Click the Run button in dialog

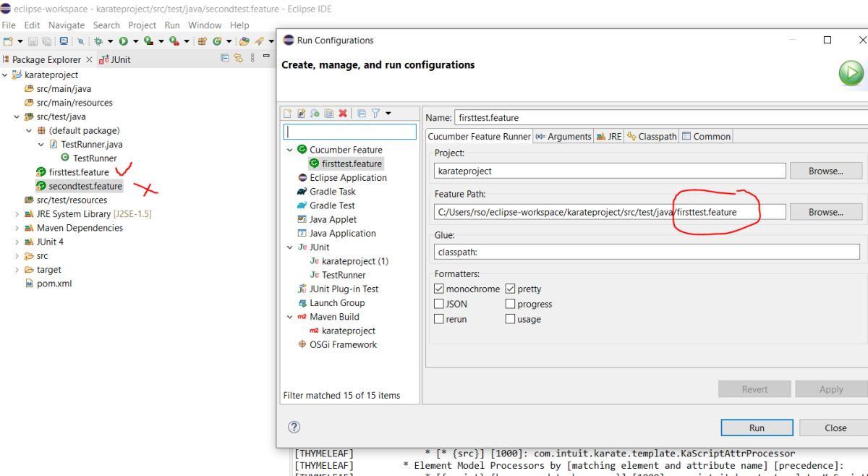[757, 428]
